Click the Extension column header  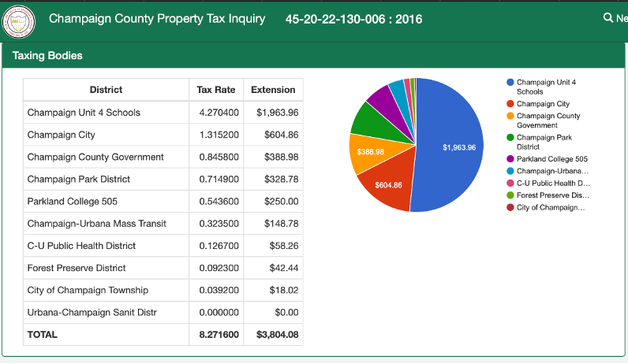tap(273, 90)
